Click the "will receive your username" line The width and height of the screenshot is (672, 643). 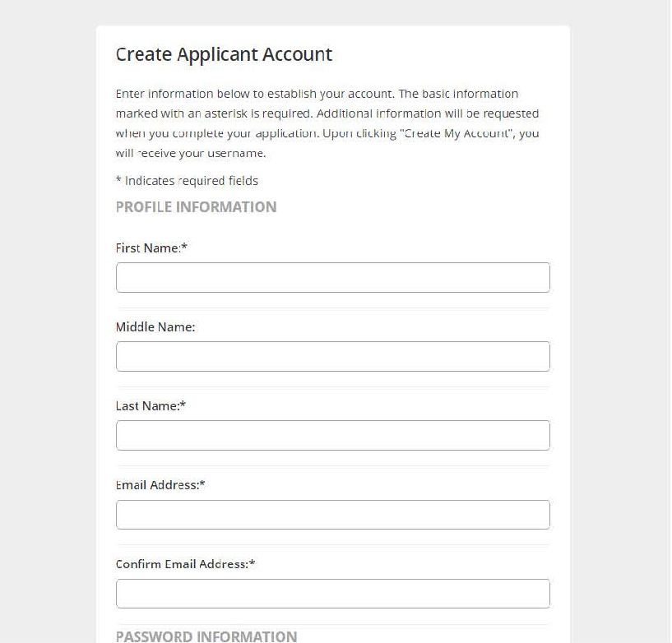(191, 154)
